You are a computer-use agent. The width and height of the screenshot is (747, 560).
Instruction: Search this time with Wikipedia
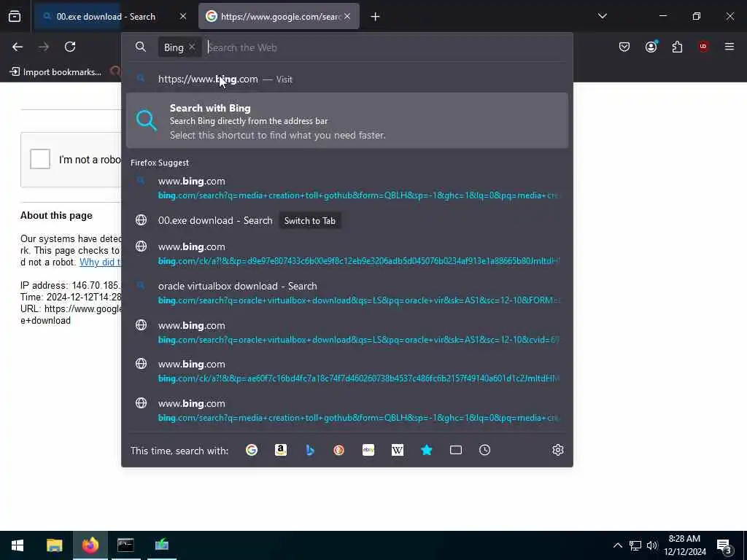398,450
